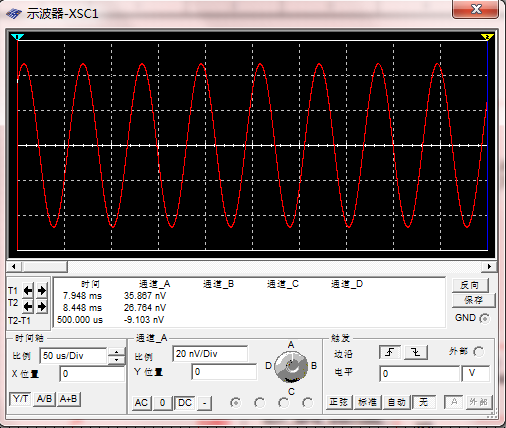Click the 20 nV/Div scale field

210,354
